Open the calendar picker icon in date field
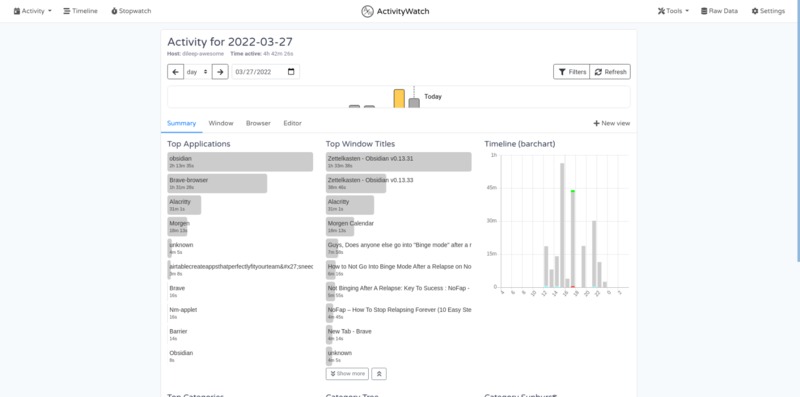Screen dimensions: 800x397 (291, 72)
